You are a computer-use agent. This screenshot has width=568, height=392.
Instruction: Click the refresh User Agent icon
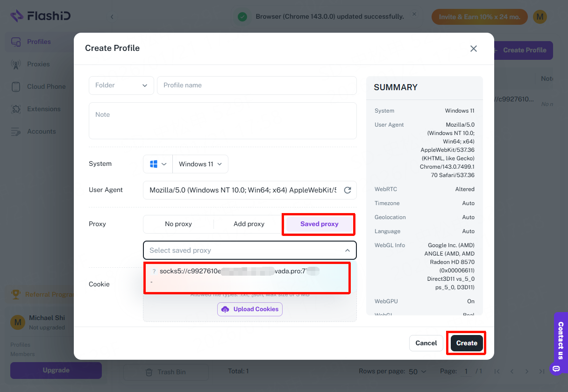pos(347,190)
